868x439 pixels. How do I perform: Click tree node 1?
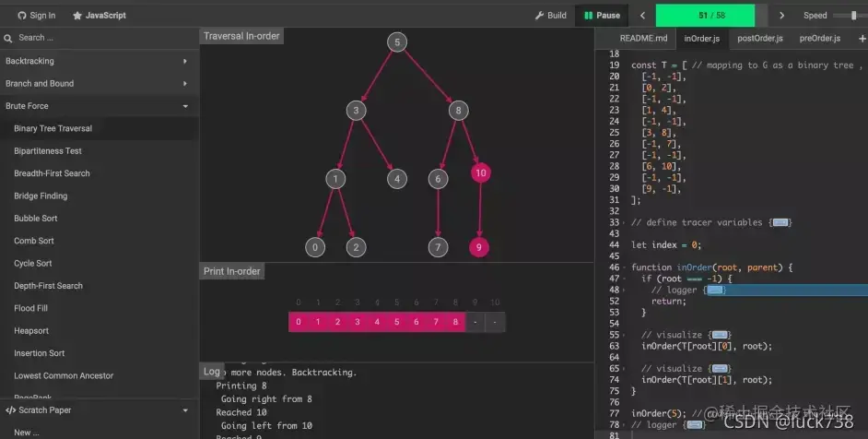(335, 179)
